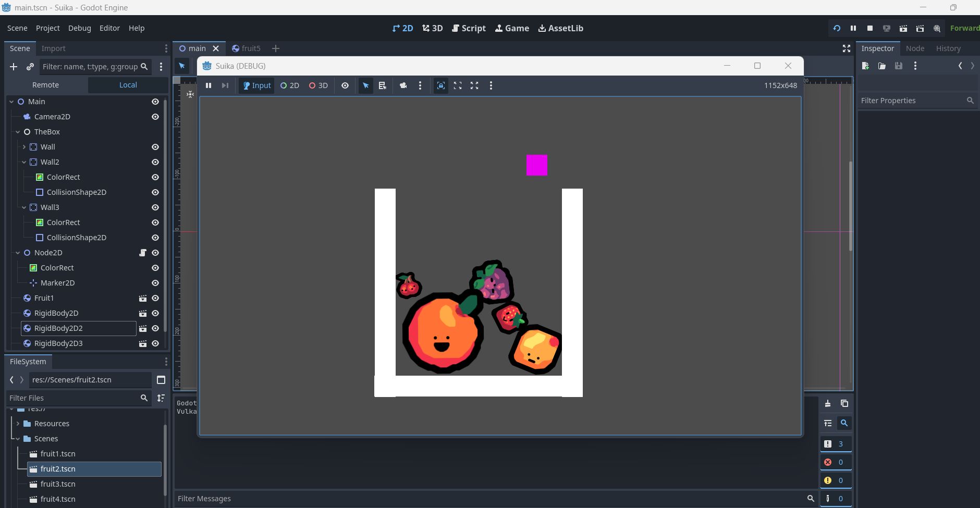
Task: Advance to the next frame in the Suika window
Action: (225, 85)
